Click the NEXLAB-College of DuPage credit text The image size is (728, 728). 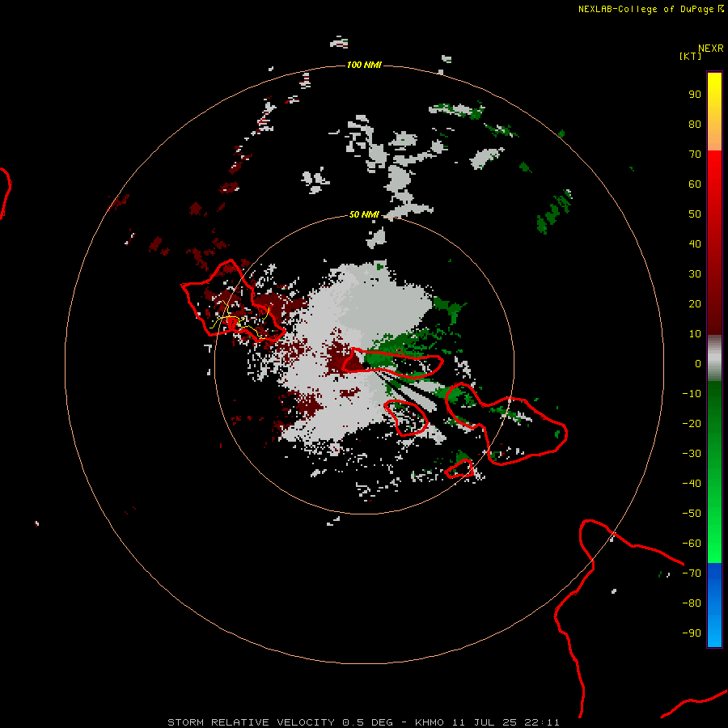tap(651, 9)
